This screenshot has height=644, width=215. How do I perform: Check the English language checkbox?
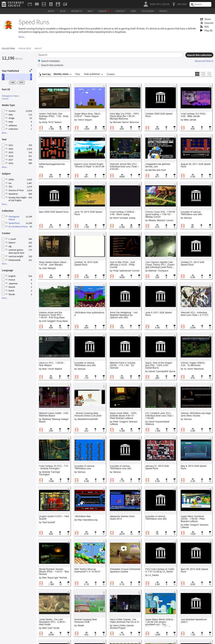3,276
